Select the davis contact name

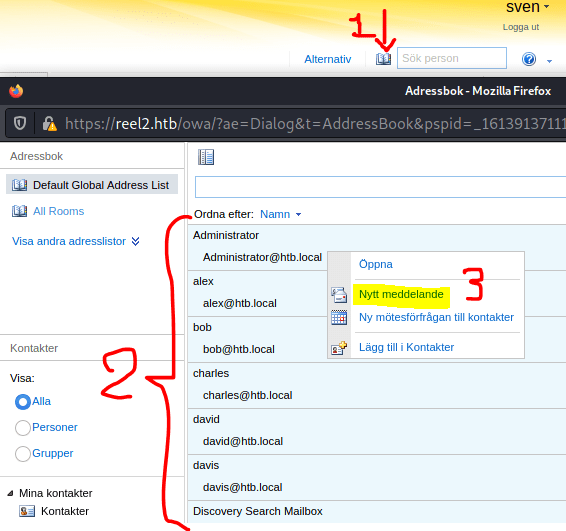[x=206, y=465]
